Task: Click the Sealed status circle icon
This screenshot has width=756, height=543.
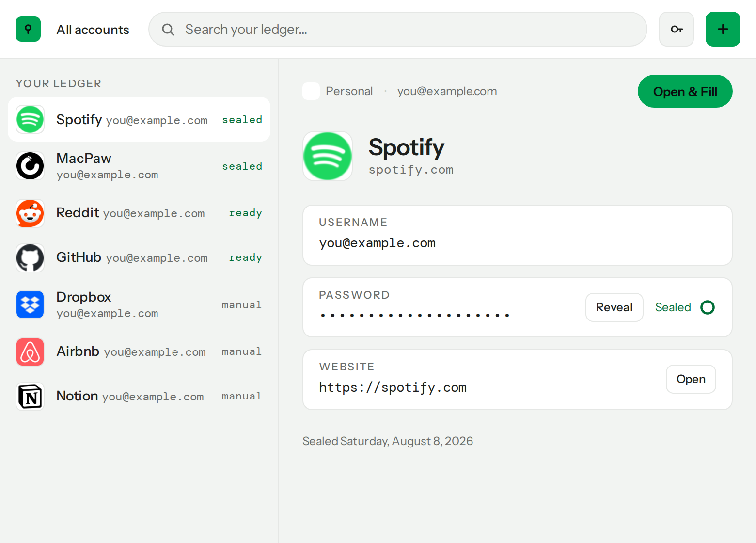Action: (x=708, y=307)
